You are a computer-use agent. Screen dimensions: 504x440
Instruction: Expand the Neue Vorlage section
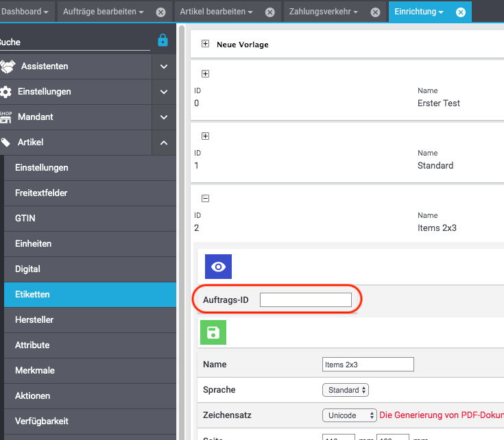(x=205, y=44)
